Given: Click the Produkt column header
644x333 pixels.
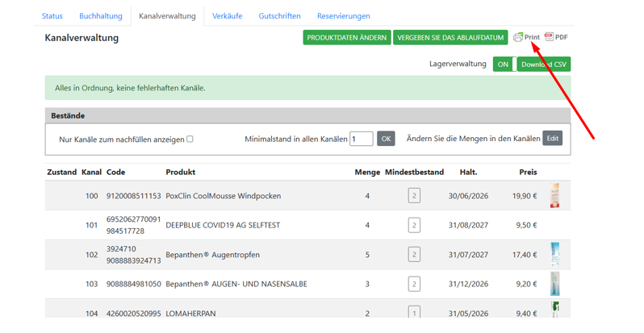Looking at the screenshot, I should (180, 173).
